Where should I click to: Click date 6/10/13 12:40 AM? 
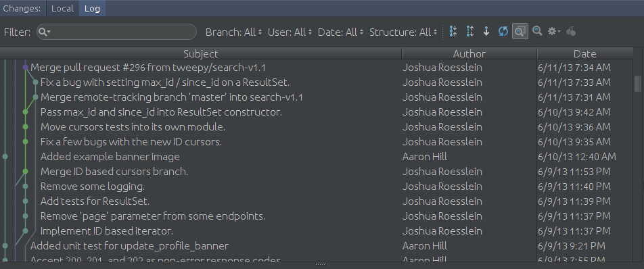(577, 157)
